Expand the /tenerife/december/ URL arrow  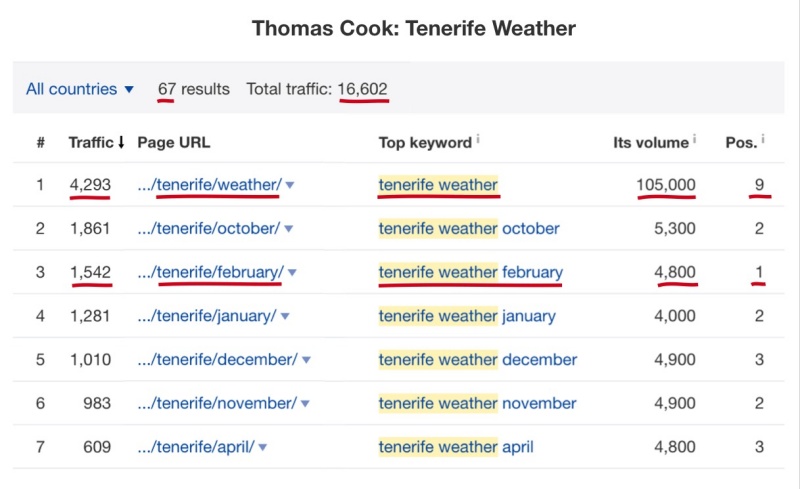[x=306, y=360]
